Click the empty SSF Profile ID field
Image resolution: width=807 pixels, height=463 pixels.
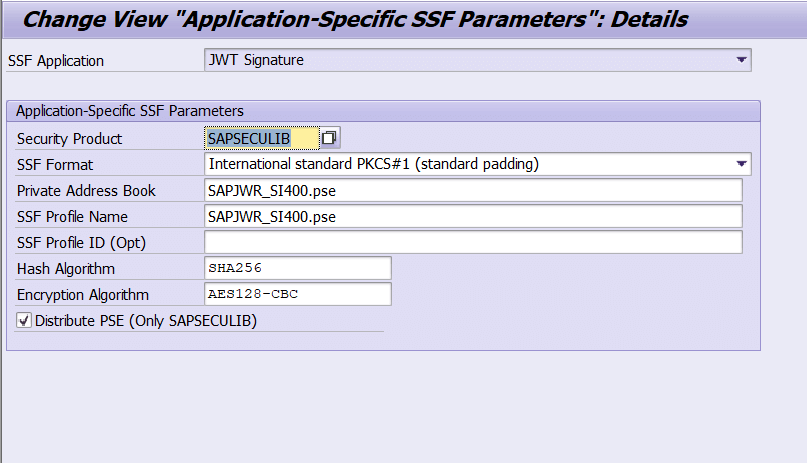(473, 242)
